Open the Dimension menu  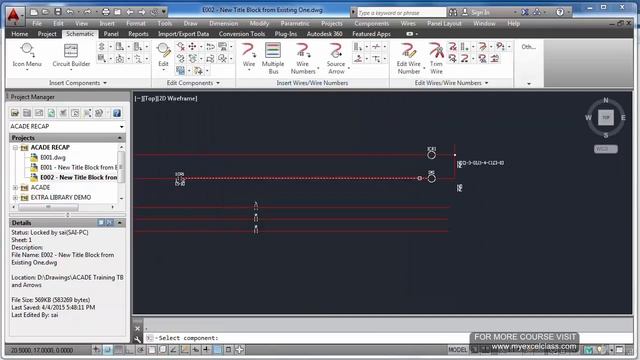(x=224, y=24)
